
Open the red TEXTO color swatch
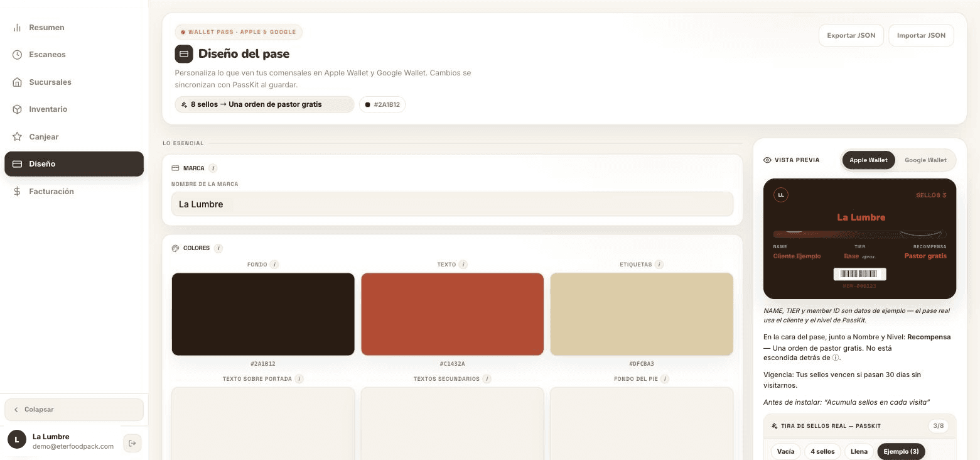[452, 314]
